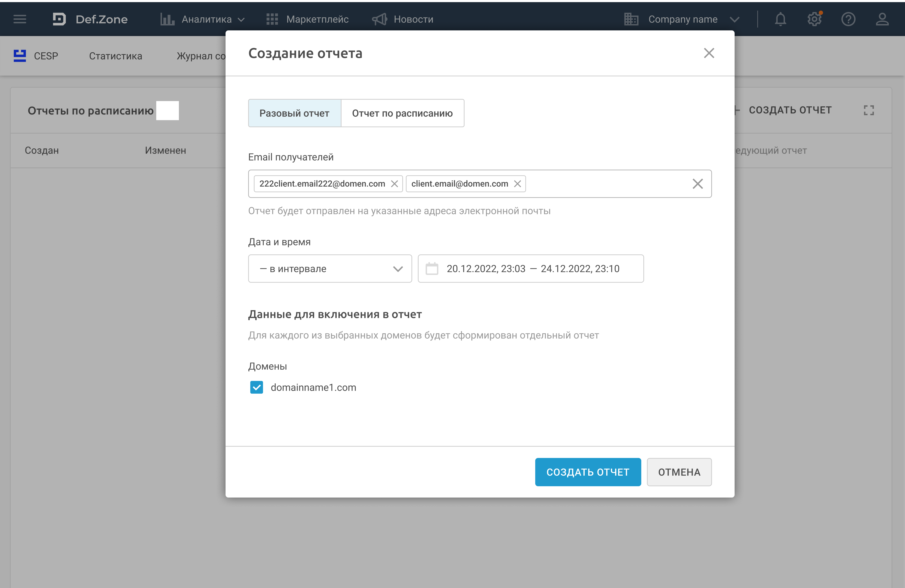The image size is (905, 588).
Task: Clear all recipient emails
Action: click(697, 184)
